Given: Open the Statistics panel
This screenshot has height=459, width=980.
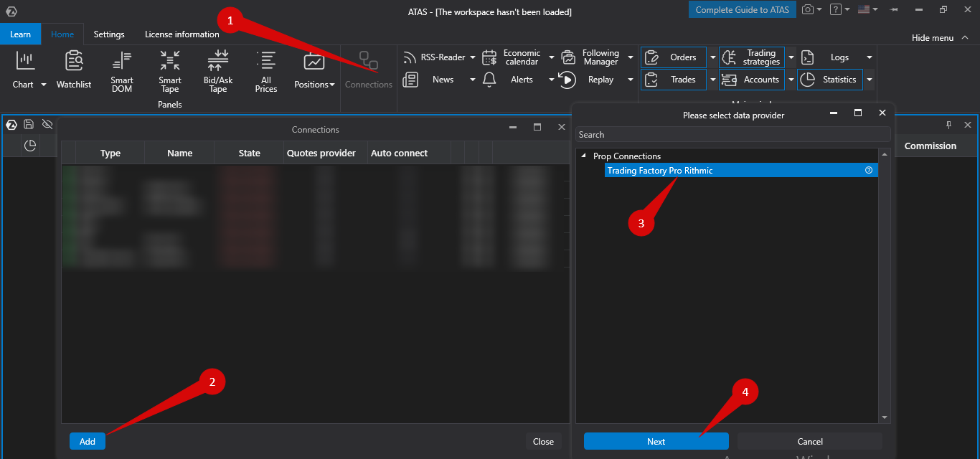Looking at the screenshot, I should pos(830,80).
